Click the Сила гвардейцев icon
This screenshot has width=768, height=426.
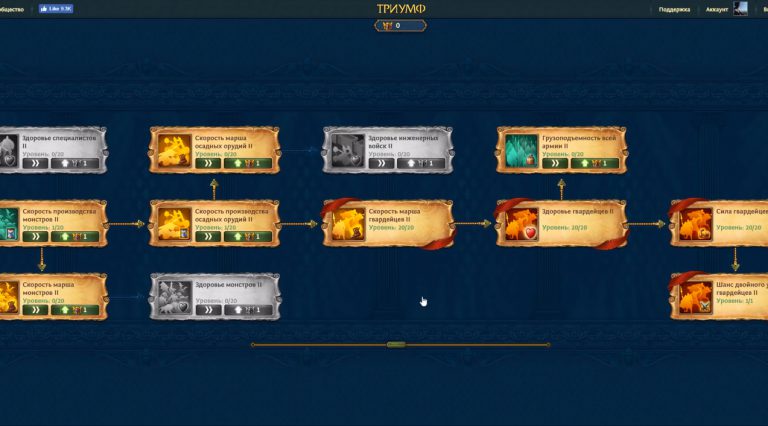pos(695,224)
